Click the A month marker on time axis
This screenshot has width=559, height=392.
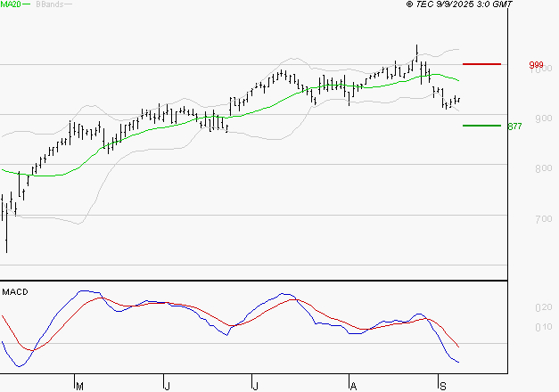pyautogui.click(x=353, y=387)
